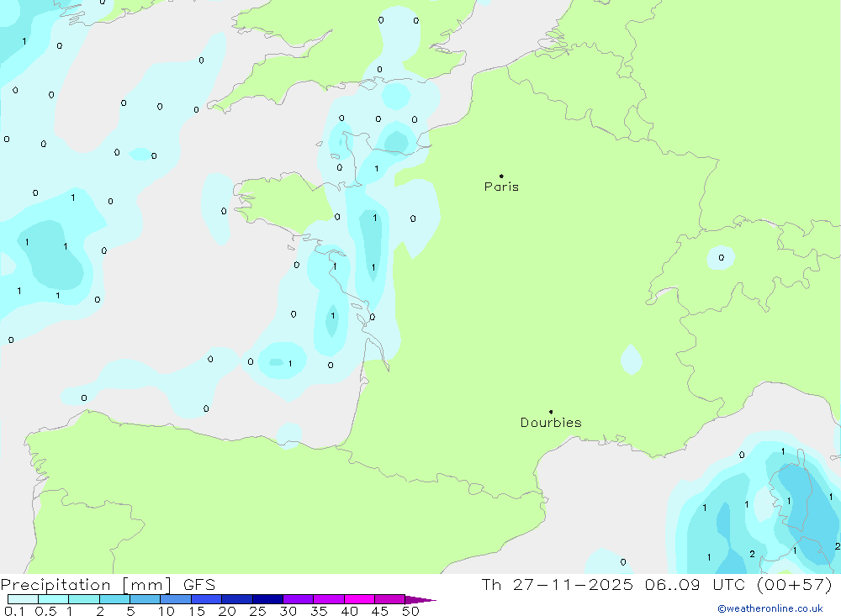Click the legend scale label '10'
The width and height of the screenshot is (841, 616).
(x=167, y=611)
